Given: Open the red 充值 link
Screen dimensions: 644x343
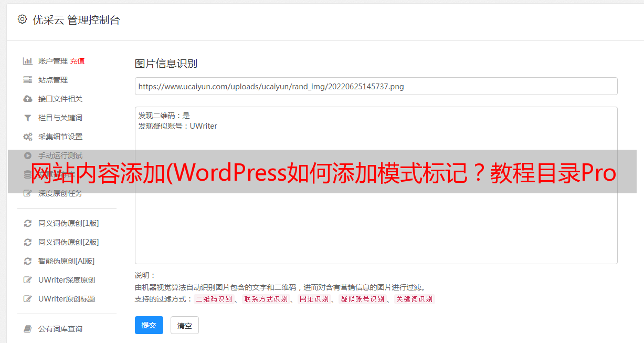Looking at the screenshot, I should [x=77, y=61].
